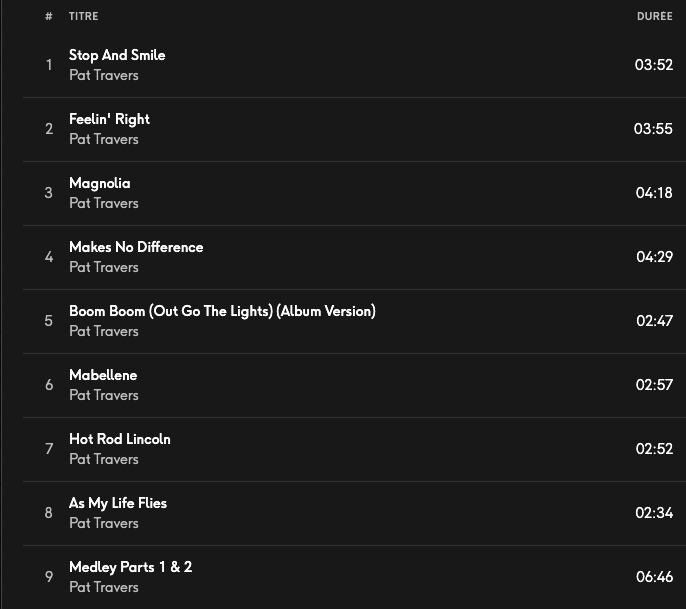This screenshot has height=609, width=686.
Task: Open Pat Travers artist link under Stop And Smile
Action: click(103, 75)
